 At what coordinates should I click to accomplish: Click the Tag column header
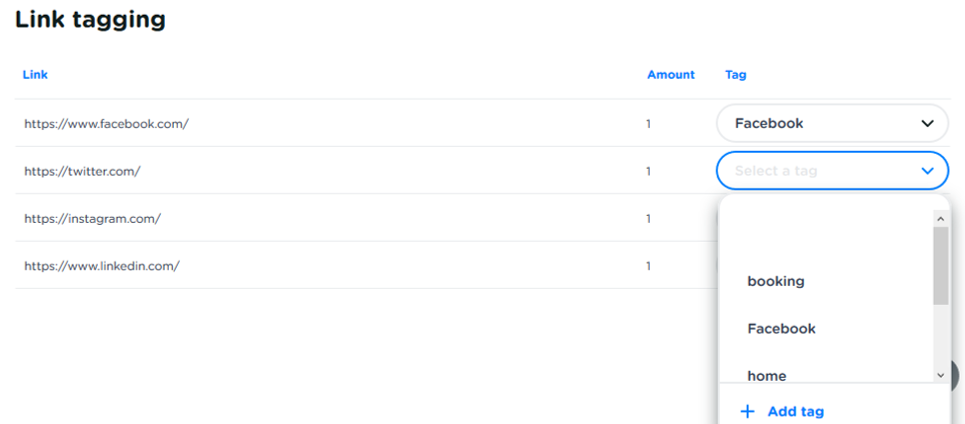click(735, 75)
